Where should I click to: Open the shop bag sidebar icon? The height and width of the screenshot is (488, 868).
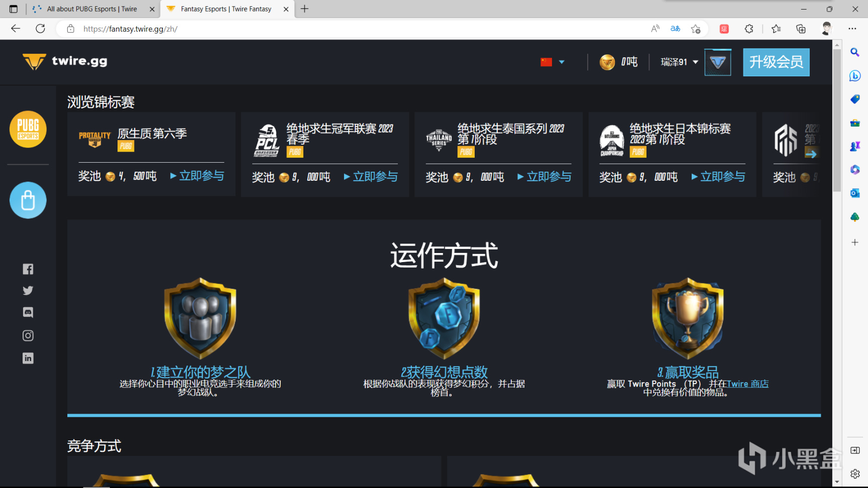coord(28,200)
